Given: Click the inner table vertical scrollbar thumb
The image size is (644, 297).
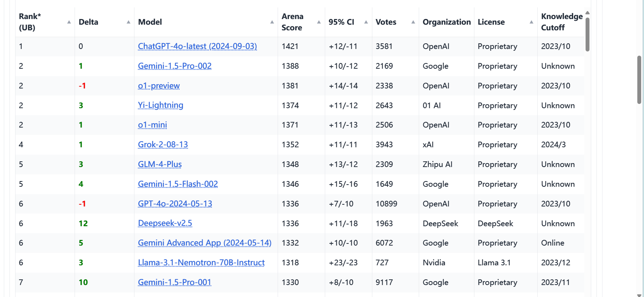Looking at the screenshot, I should click(x=587, y=34).
